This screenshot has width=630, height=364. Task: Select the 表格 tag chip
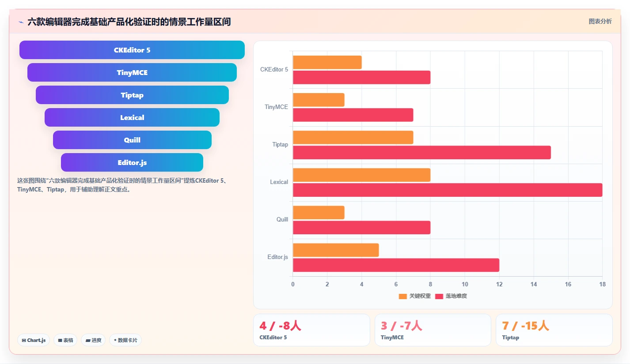(x=65, y=340)
